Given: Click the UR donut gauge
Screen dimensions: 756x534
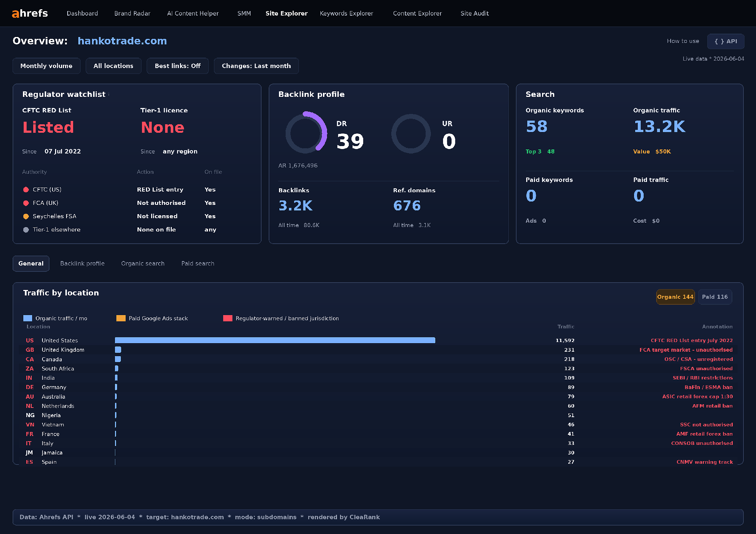Looking at the screenshot, I should click(411, 133).
